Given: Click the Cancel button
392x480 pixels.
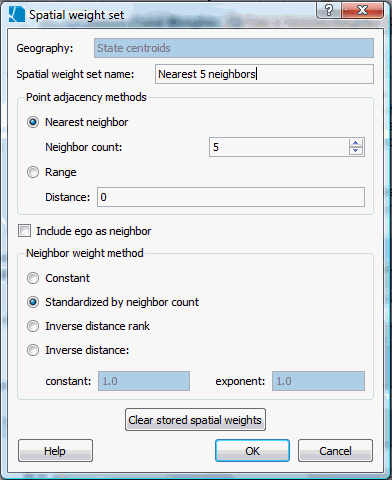Looking at the screenshot, I should tap(335, 451).
